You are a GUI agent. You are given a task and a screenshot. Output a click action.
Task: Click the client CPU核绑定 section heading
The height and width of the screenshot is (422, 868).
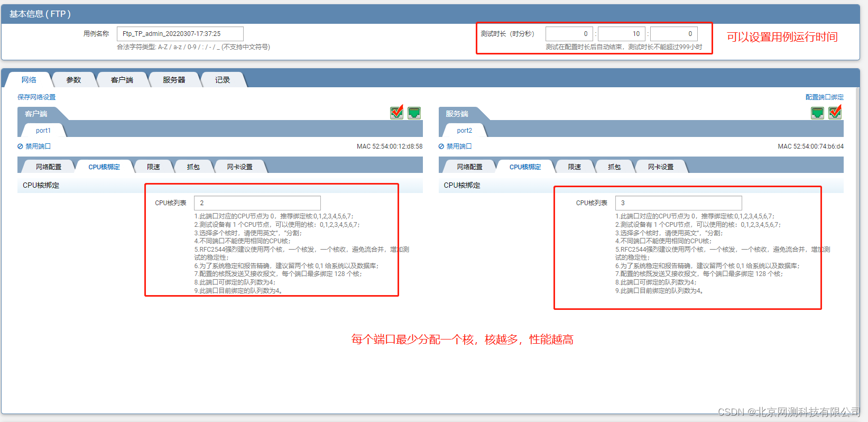[41, 186]
